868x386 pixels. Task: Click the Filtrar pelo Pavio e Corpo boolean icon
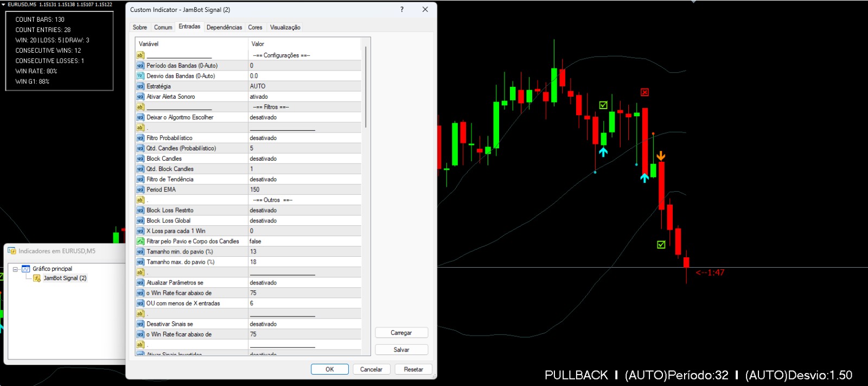[140, 241]
